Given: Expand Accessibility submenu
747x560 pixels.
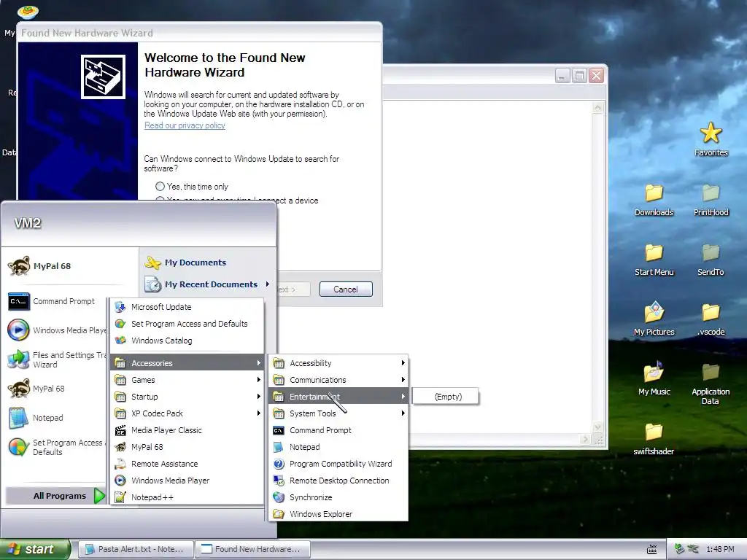Looking at the screenshot, I should (338, 363).
